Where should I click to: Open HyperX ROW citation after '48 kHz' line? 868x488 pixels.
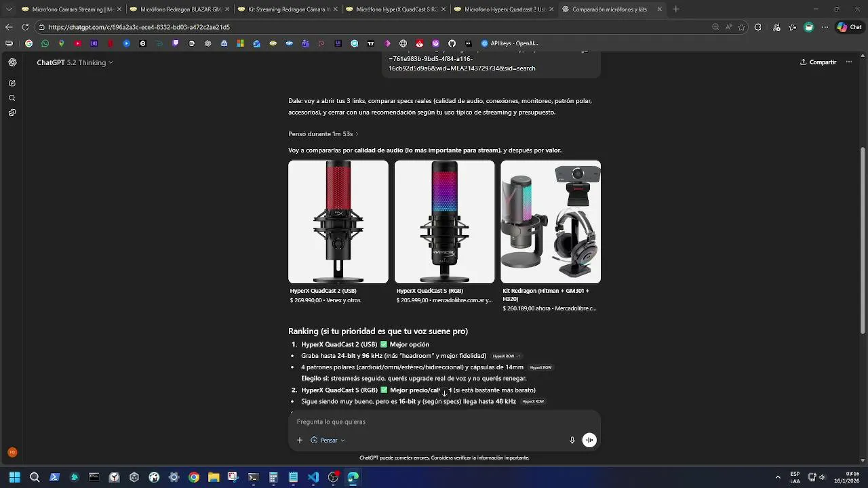click(533, 401)
